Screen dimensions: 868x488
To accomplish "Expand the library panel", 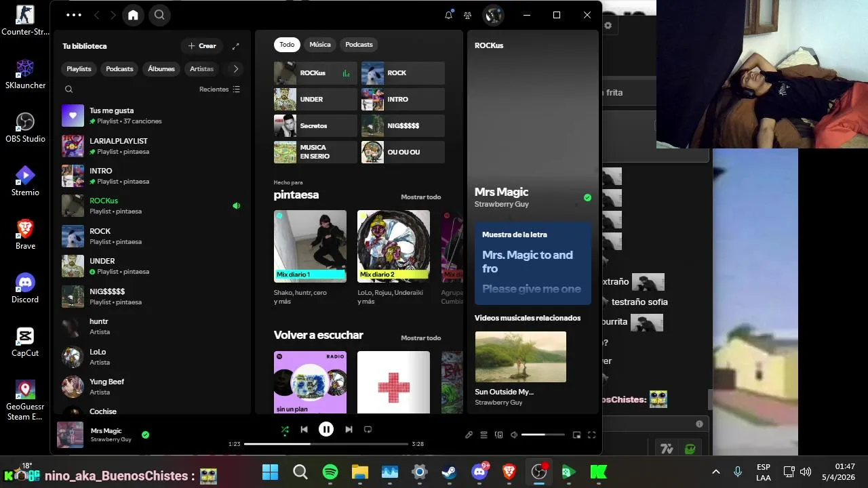I will click(235, 46).
